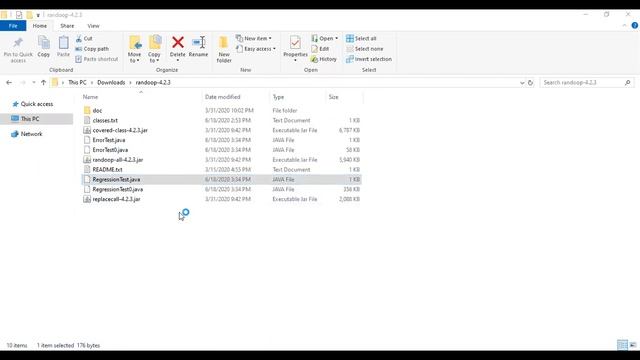Open Help with the question mark icon
640x360 pixels.
click(635, 25)
